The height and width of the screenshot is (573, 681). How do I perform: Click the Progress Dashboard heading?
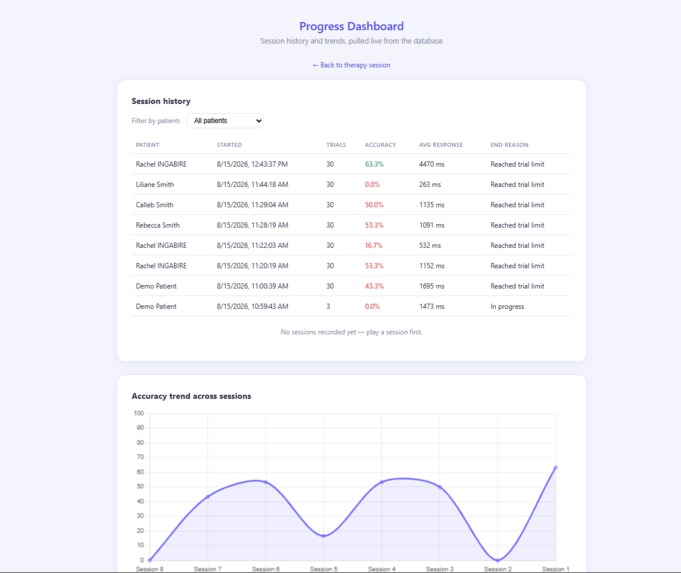pos(351,26)
